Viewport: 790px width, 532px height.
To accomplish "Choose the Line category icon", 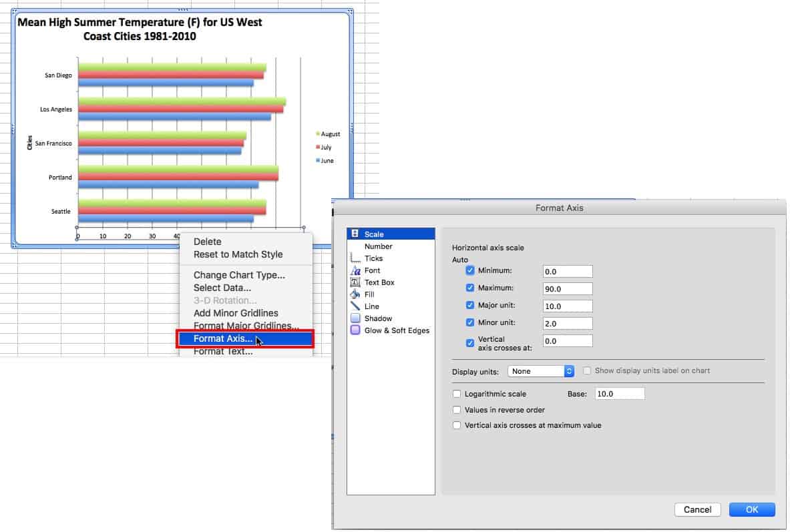I will [355, 306].
